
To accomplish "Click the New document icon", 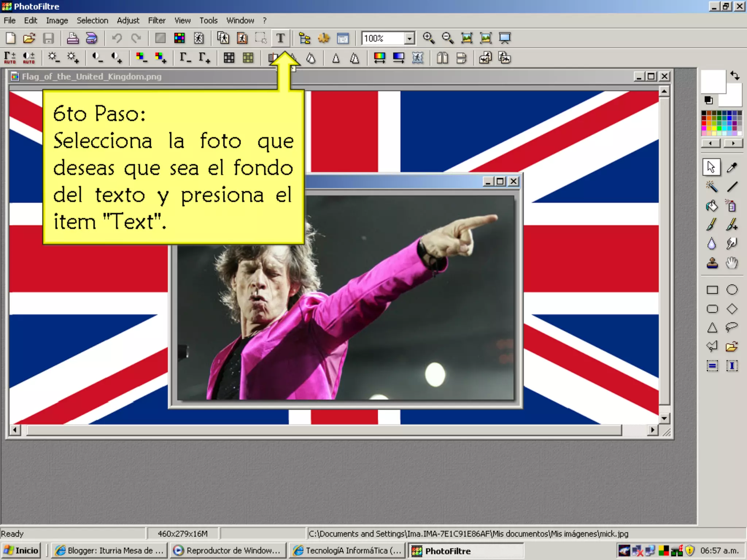I will tap(11, 38).
